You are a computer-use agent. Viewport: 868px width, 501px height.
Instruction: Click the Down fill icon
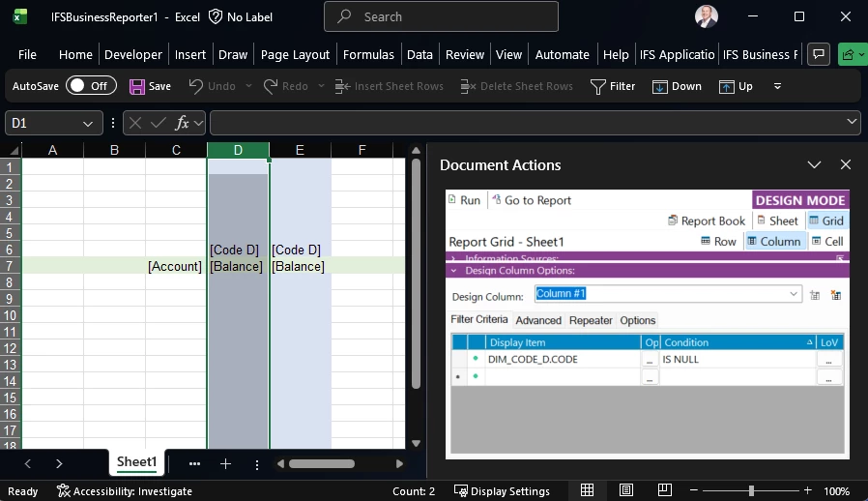pyautogui.click(x=659, y=87)
